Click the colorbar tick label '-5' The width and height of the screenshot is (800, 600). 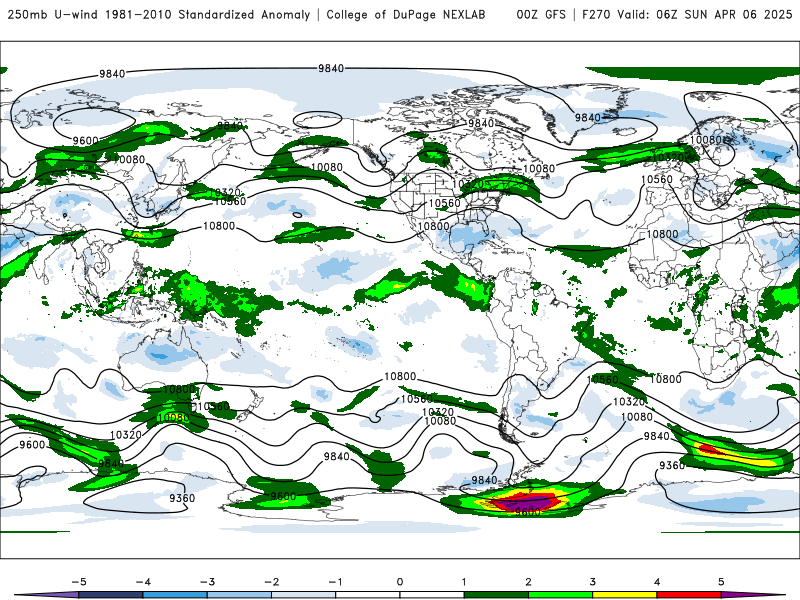click(x=79, y=582)
